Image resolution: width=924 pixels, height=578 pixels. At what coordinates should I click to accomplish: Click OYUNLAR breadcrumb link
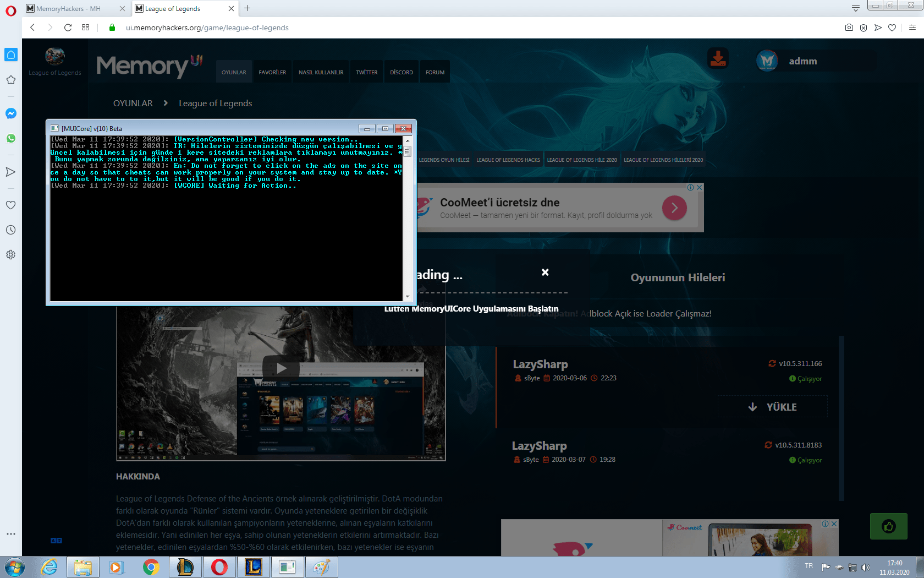[133, 103]
